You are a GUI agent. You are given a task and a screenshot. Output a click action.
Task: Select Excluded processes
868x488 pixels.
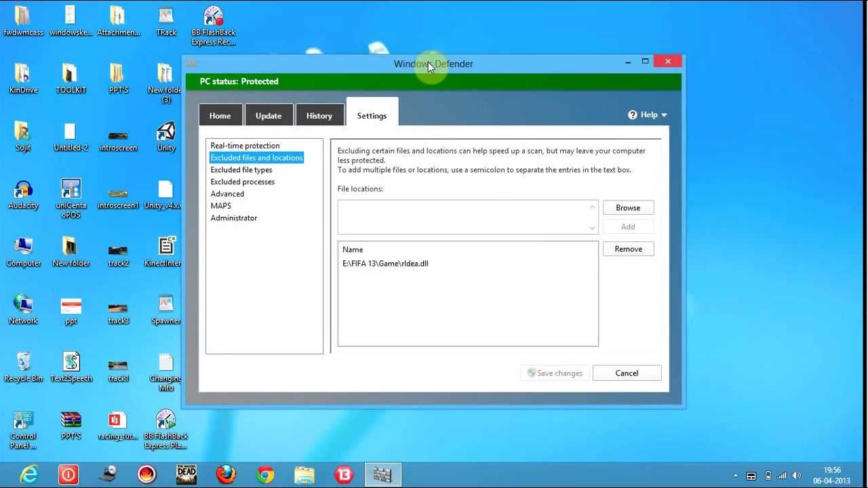(x=243, y=182)
